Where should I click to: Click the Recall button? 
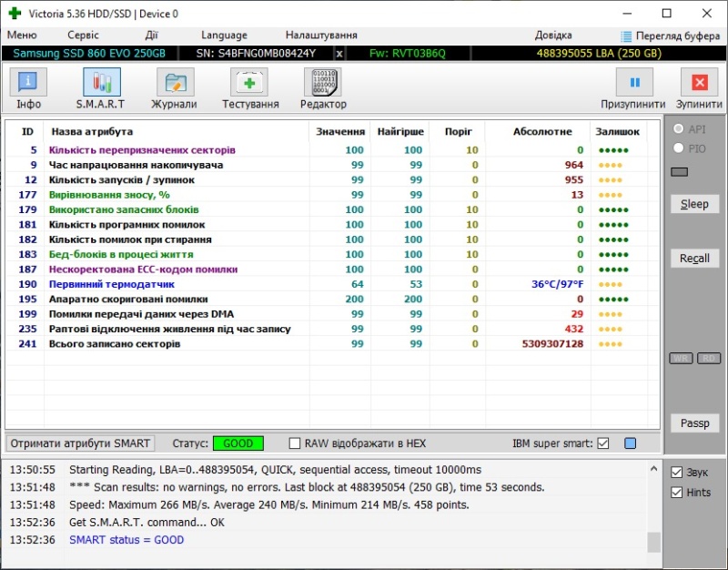coord(694,259)
